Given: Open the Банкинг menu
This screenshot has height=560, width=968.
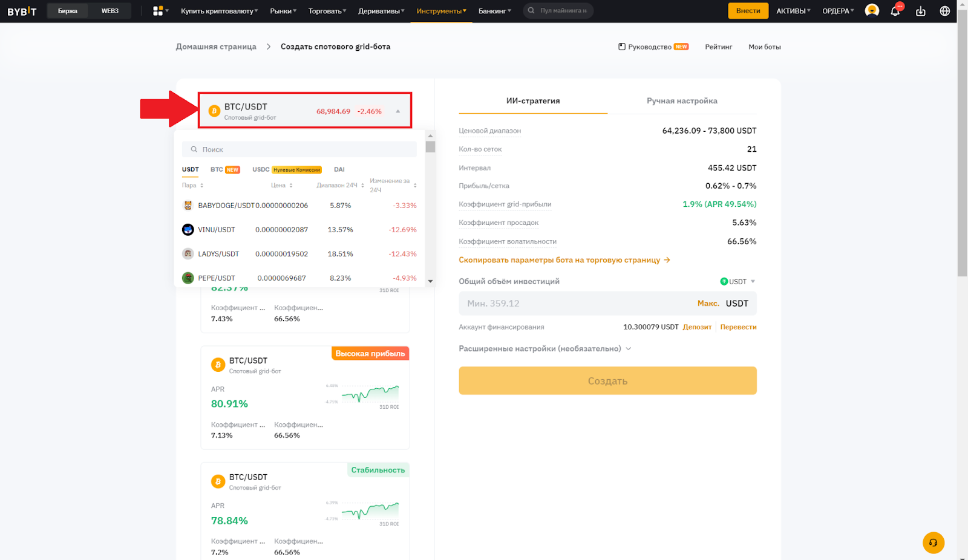Looking at the screenshot, I should (495, 11).
